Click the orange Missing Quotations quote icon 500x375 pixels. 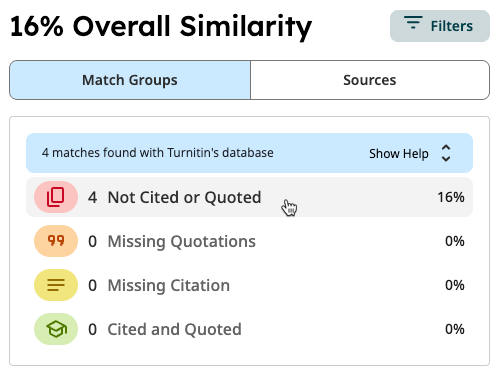pos(56,241)
